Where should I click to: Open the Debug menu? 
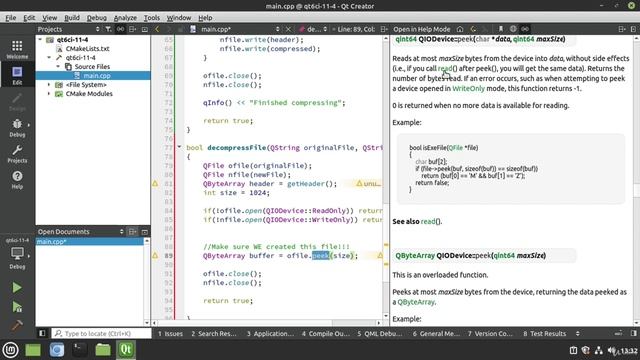tap(97, 18)
